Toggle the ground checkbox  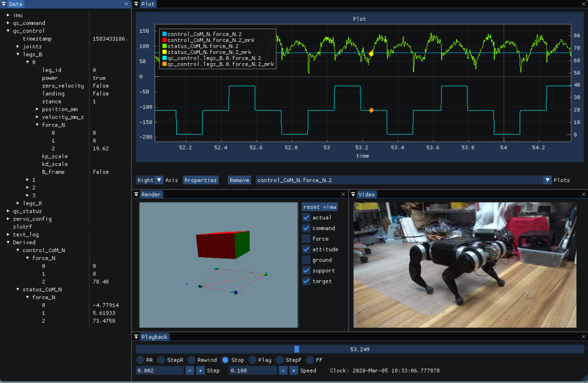306,260
